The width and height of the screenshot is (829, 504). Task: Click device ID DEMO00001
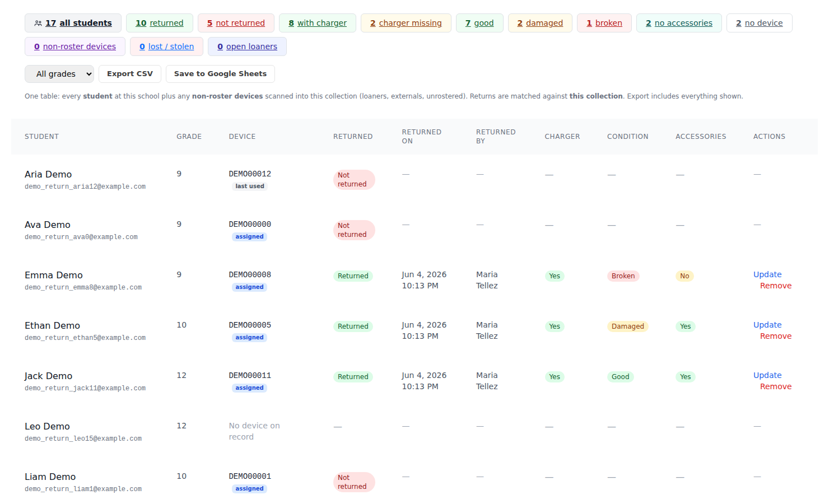click(250, 477)
